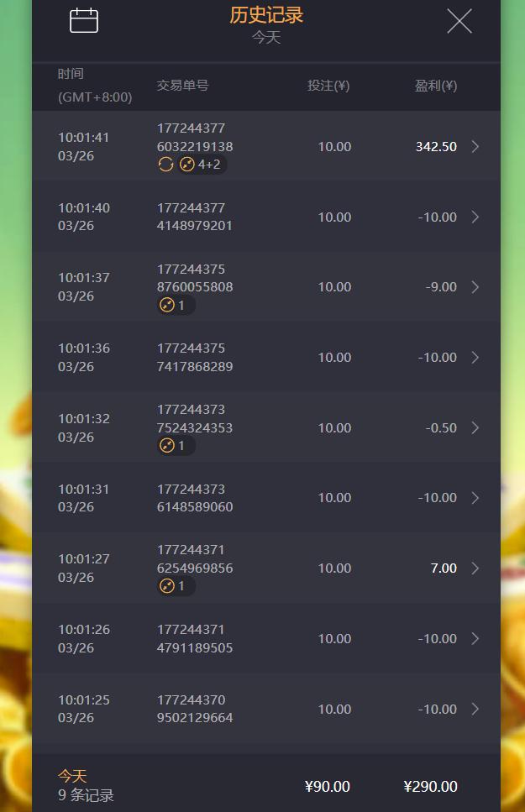This screenshot has width=525, height=812.
Task: Open details arrow for -0.50 profit record
Action: tap(475, 427)
